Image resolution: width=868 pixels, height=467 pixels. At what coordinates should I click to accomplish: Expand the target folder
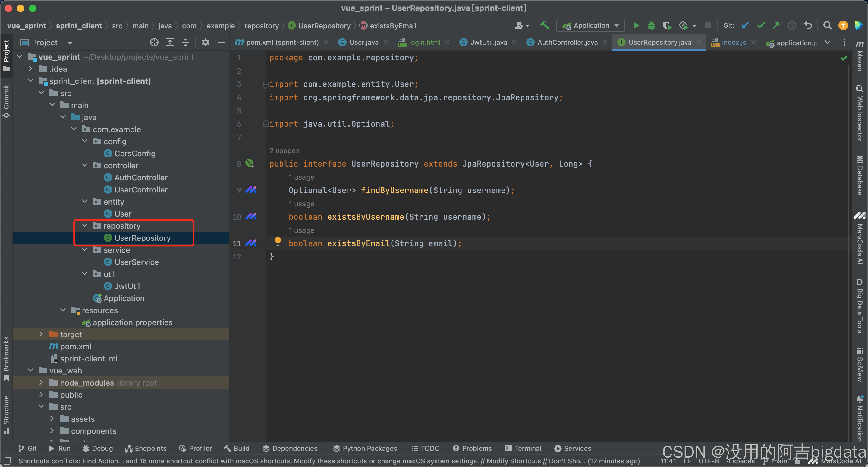pos(41,334)
